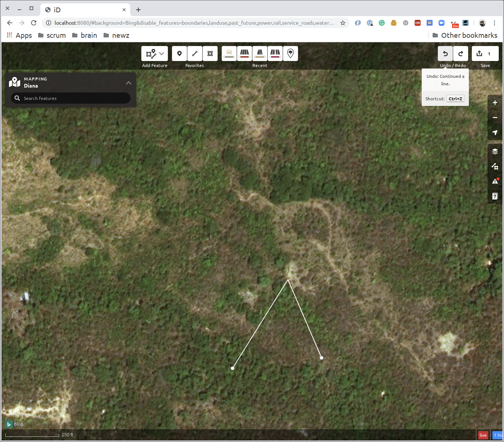
Task: Select the Point favorite tool
Action: (x=179, y=54)
